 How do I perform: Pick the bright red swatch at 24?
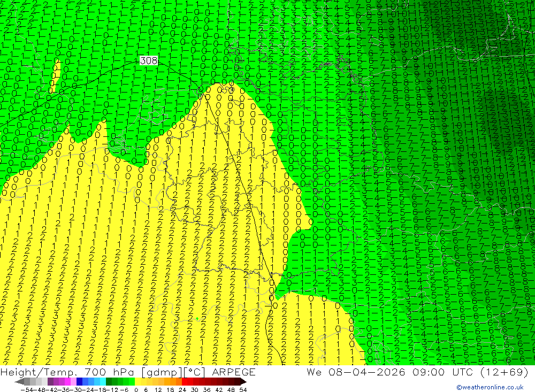185,382
